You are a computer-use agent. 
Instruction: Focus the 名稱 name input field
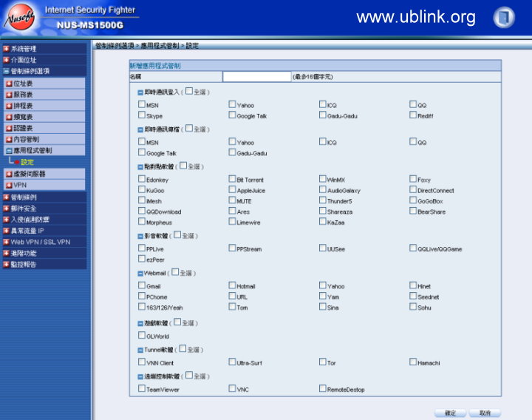pos(257,77)
